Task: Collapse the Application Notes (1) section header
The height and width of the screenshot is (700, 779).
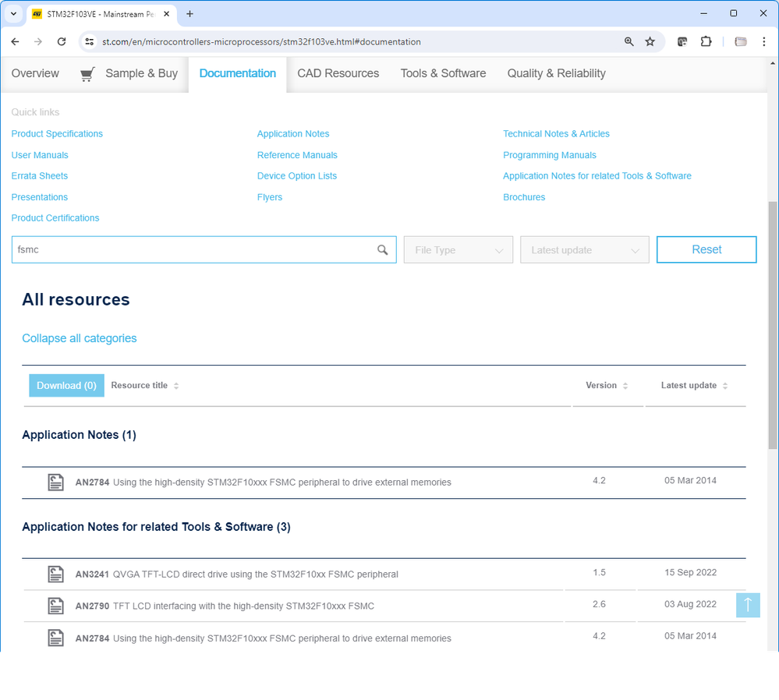Action: point(79,435)
